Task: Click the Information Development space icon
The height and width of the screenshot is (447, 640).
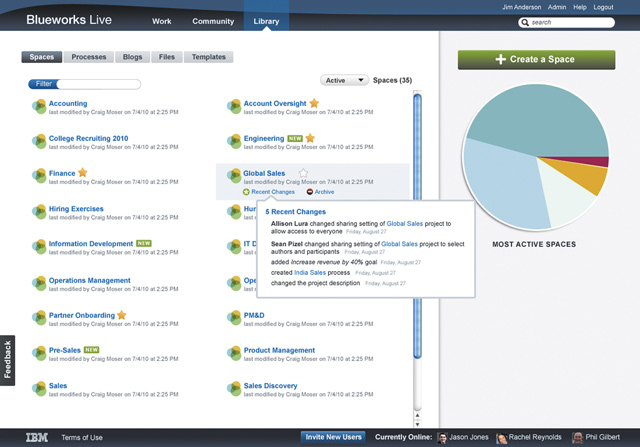Action: coord(39,247)
